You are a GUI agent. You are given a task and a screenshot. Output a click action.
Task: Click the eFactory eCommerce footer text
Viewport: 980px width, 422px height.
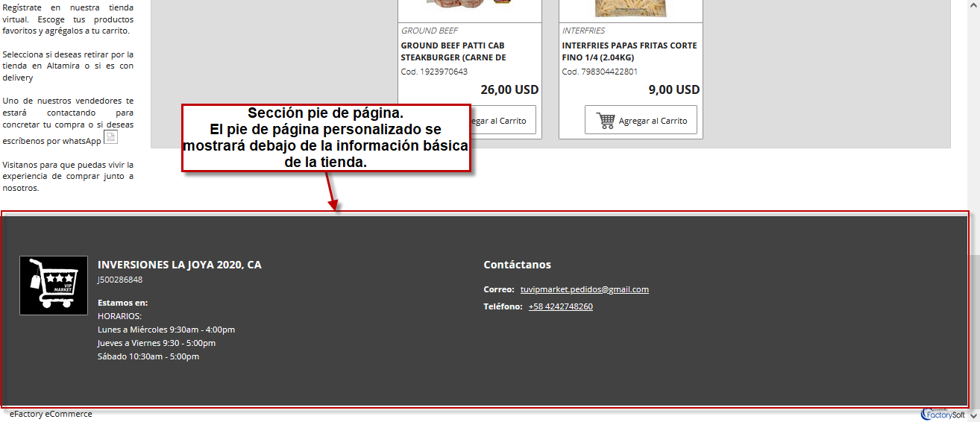pos(51,414)
